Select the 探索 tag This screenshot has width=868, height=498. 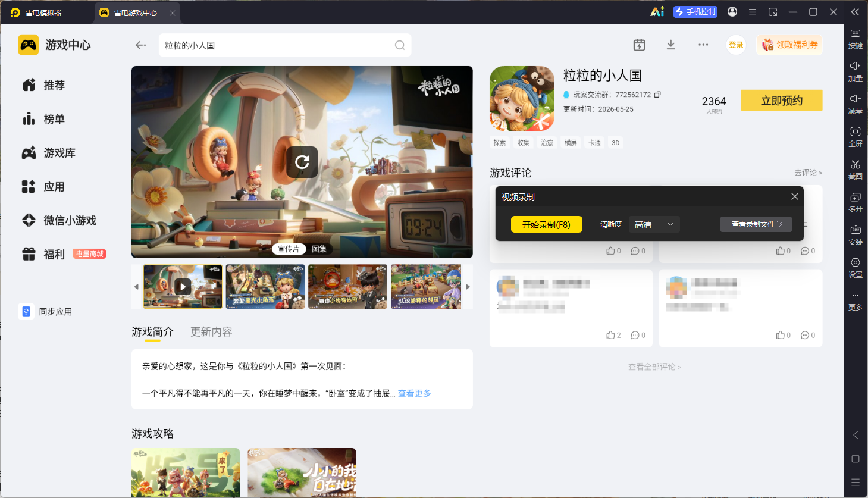[x=500, y=143]
